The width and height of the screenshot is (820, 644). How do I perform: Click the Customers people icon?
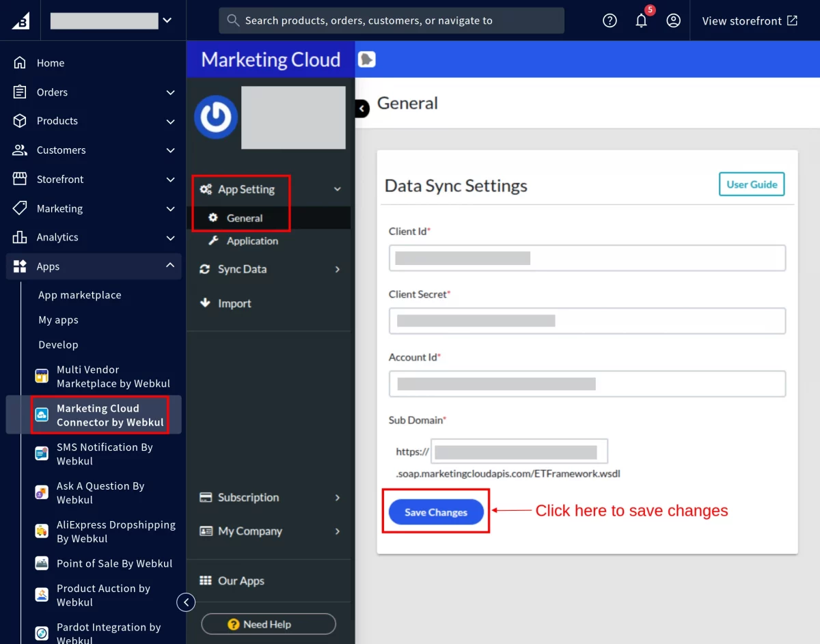pos(20,150)
